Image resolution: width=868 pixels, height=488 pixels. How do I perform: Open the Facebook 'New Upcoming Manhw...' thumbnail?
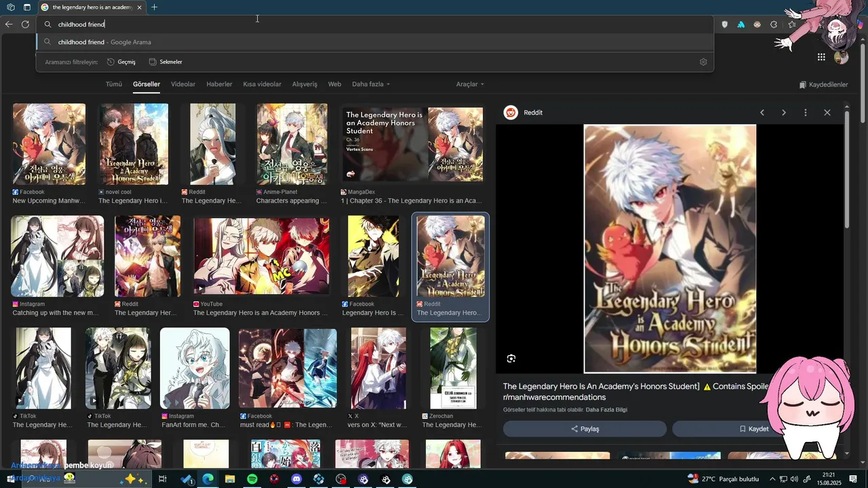coord(49,144)
